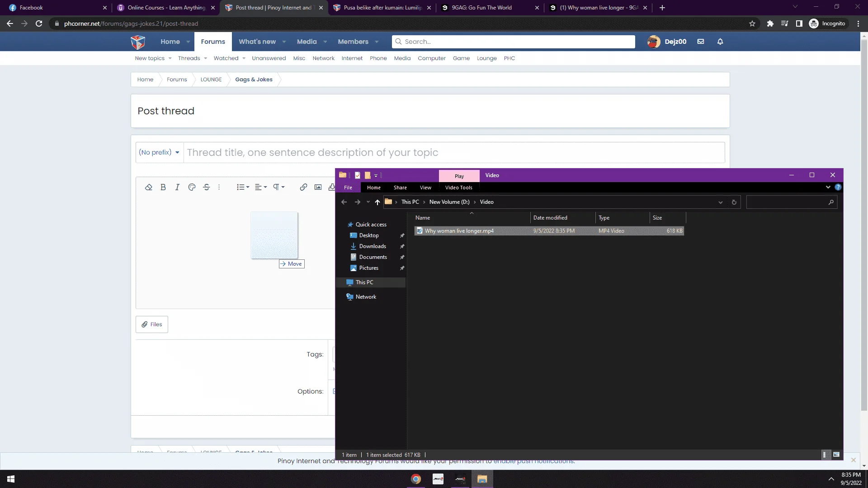Screen dimensions: 868x488
Task: Open more formatting options vertical dots
Action: pyautogui.click(x=219, y=187)
